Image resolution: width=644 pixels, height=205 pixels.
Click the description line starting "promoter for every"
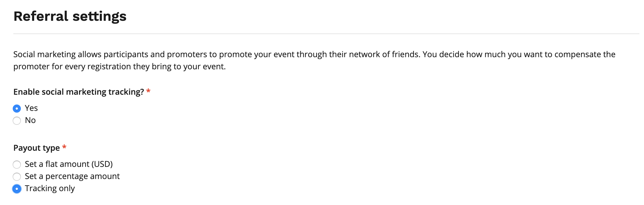[119, 67]
